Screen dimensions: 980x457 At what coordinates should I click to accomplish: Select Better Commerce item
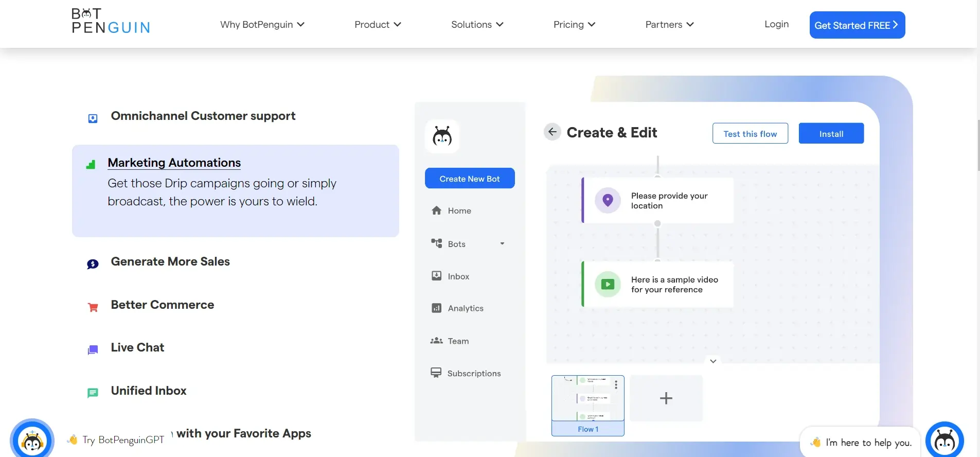[163, 305]
